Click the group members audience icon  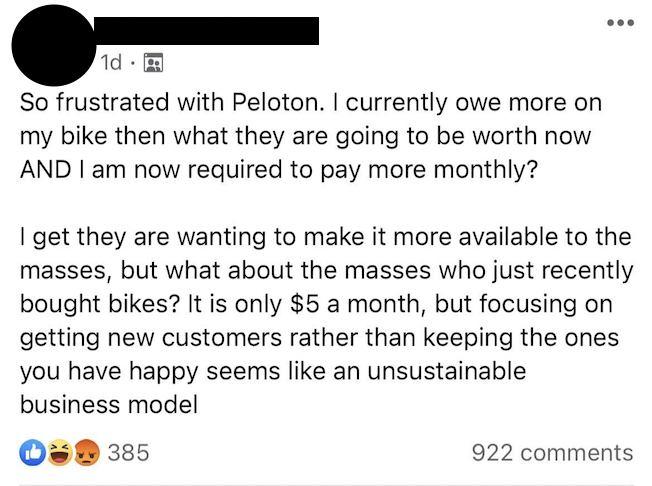tap(153, 63)
